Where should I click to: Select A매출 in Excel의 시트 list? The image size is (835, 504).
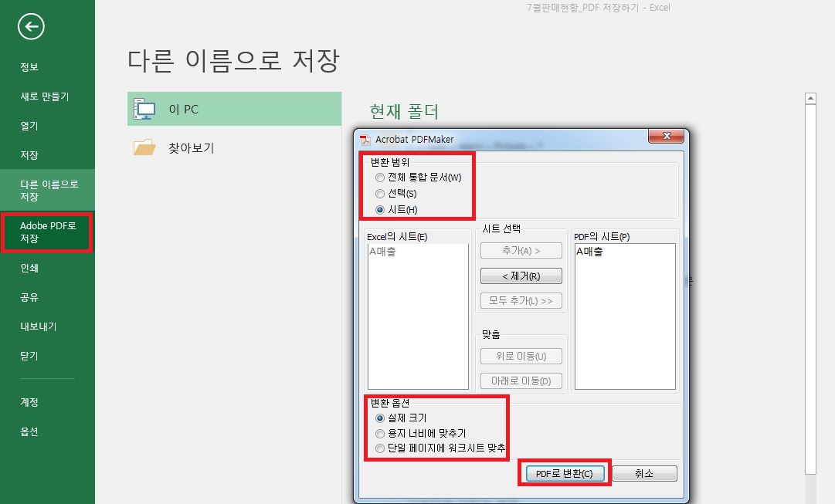coord(382,251)
